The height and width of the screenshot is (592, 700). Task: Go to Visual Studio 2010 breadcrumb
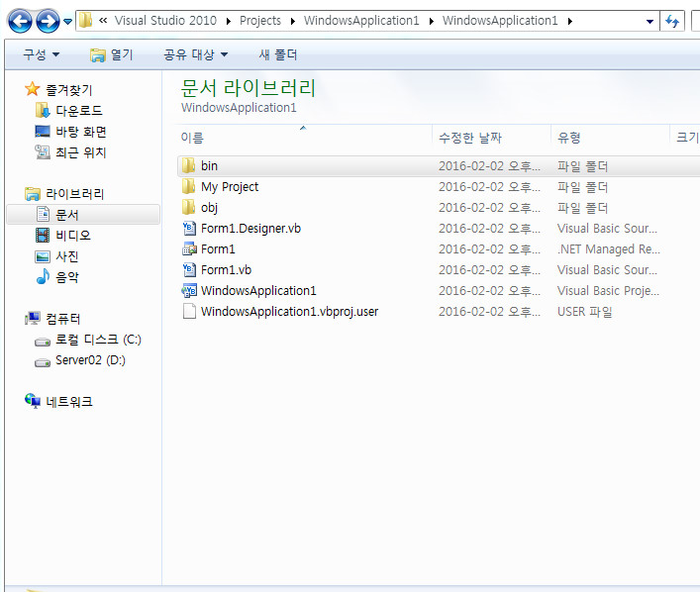(x=165, y=21)
